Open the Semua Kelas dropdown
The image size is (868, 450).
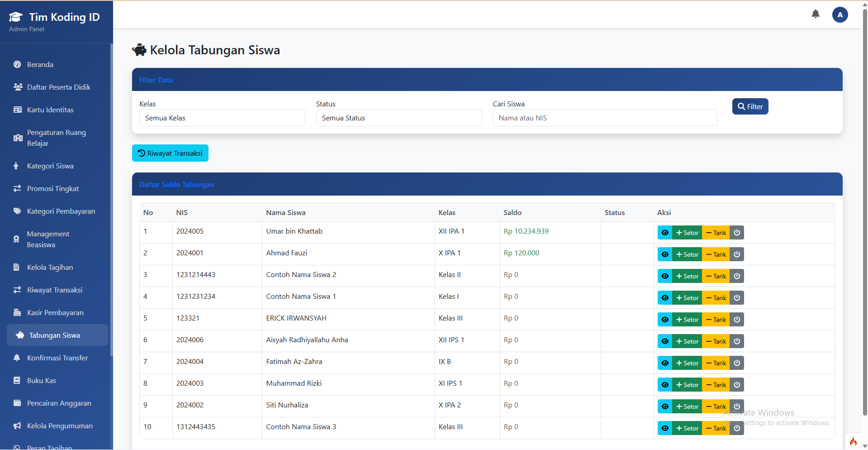pos(222,118)
